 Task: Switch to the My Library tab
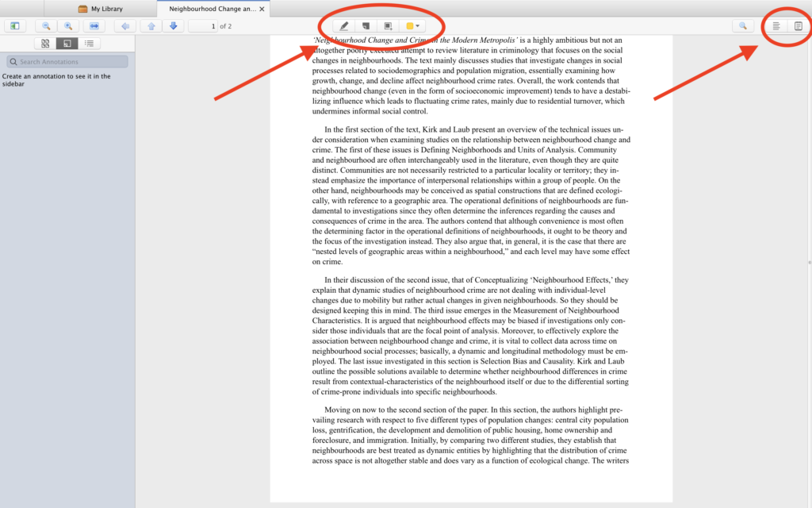[x=101, y=9]
